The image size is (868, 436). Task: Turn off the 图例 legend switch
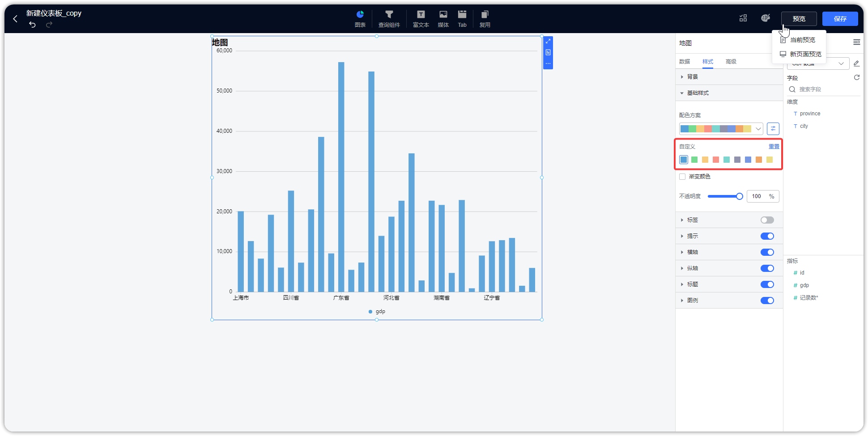click(767, 301)
